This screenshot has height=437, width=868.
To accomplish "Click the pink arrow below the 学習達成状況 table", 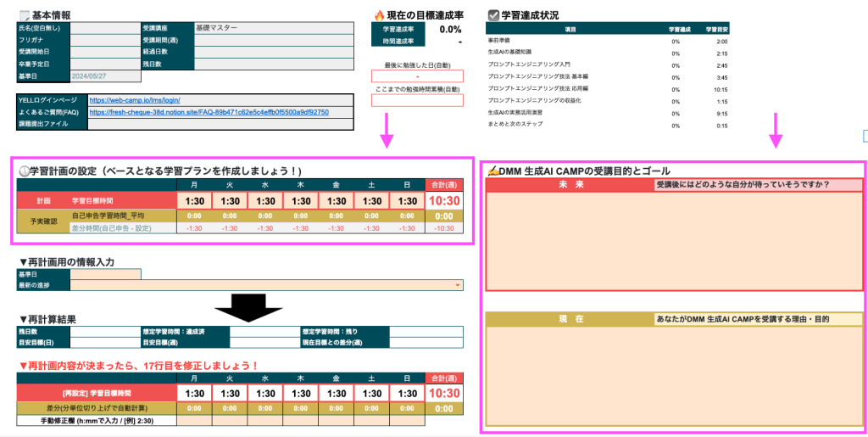I will (775, 131).
